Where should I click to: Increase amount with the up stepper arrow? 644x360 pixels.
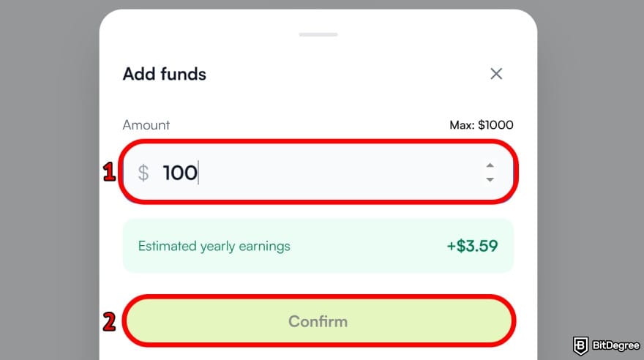[490, 166]
